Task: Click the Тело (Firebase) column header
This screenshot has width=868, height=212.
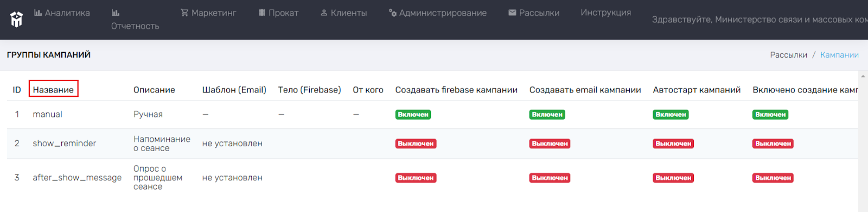Action: [x=309, y=90]
